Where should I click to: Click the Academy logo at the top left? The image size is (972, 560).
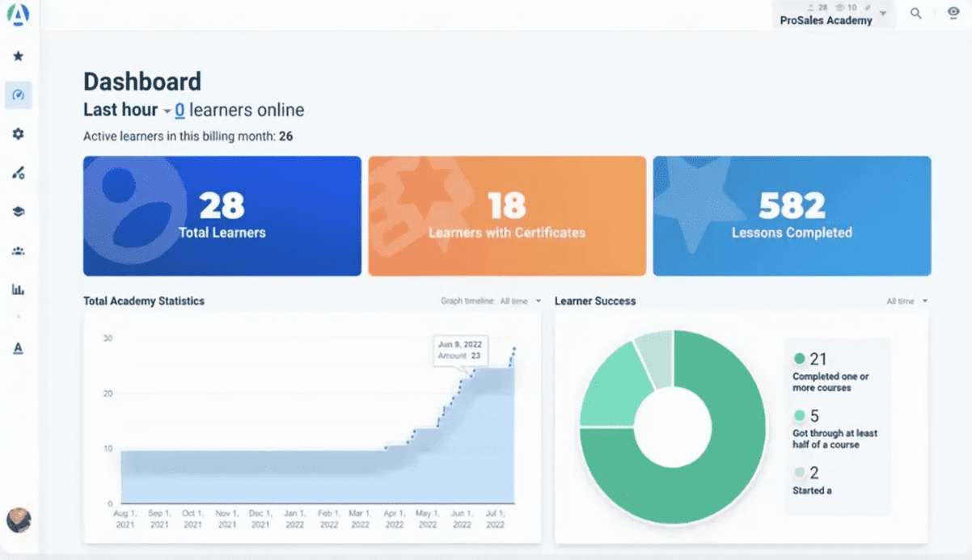click(x=18, y=15)
